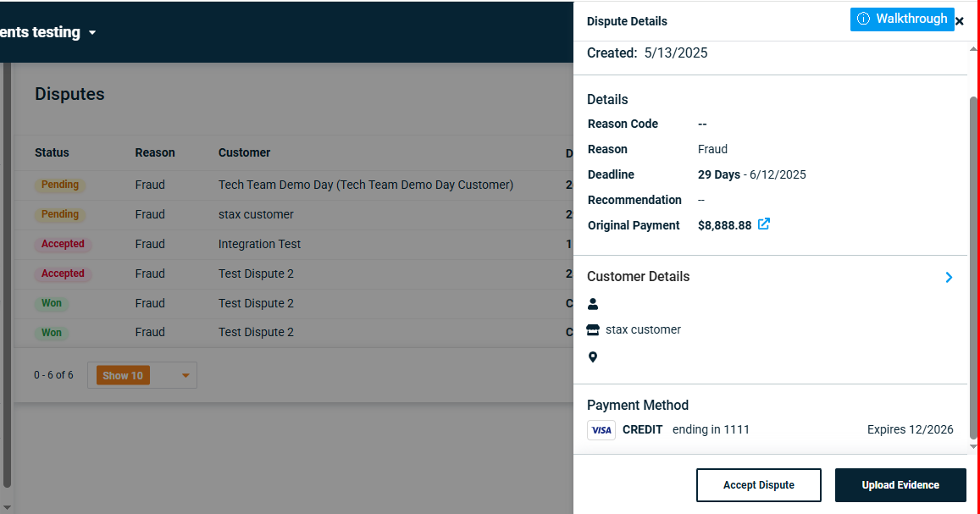Select the Integration Test customer cell
Image resolution: width=980 pixels, height=514 pixels.
259,244
